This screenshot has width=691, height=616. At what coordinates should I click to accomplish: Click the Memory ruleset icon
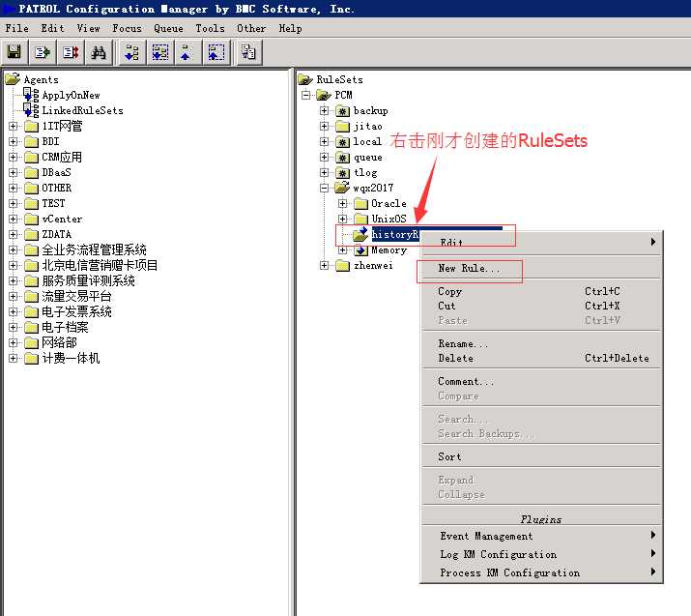pos(360,250)
